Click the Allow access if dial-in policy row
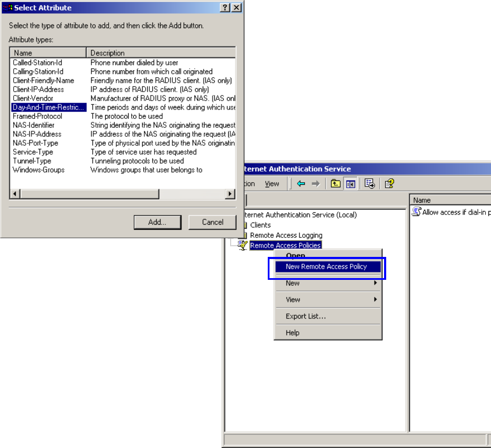Viewport: 491px width, 448px height. coord(451,212)
